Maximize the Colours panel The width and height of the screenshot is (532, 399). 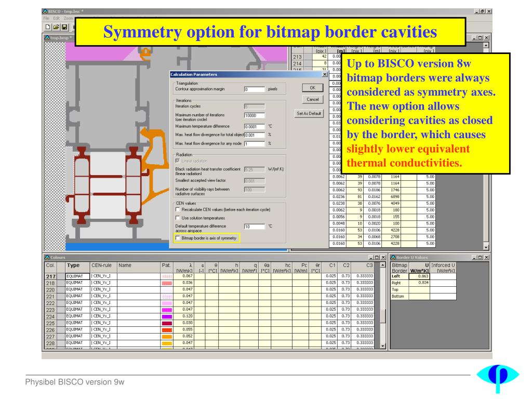[x=377, y=258]
